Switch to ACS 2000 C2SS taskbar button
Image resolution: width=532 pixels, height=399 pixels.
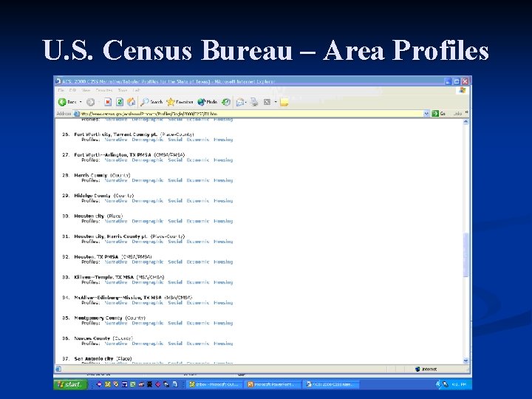(x=332, y=384)
